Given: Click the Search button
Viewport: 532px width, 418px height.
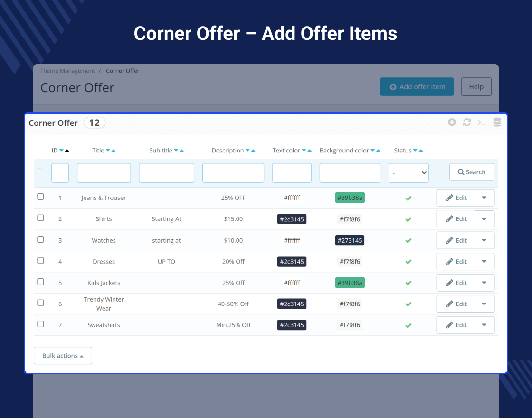Looking at the screenshot, I should pos(472,172).
